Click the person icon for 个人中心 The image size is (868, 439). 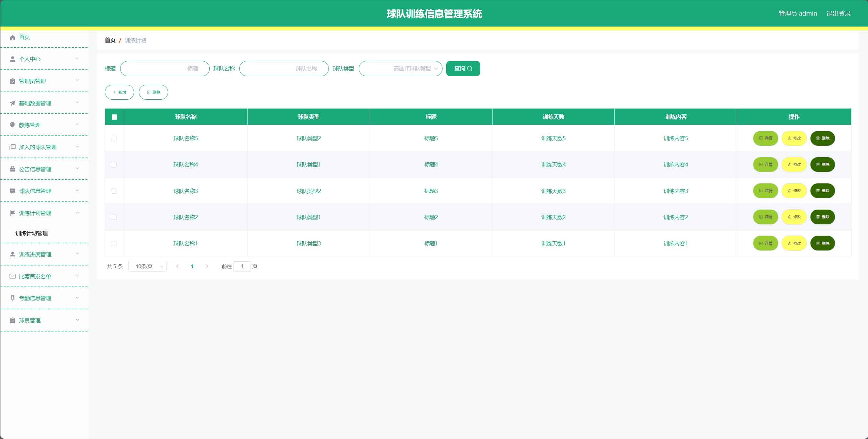pos(13,59)
